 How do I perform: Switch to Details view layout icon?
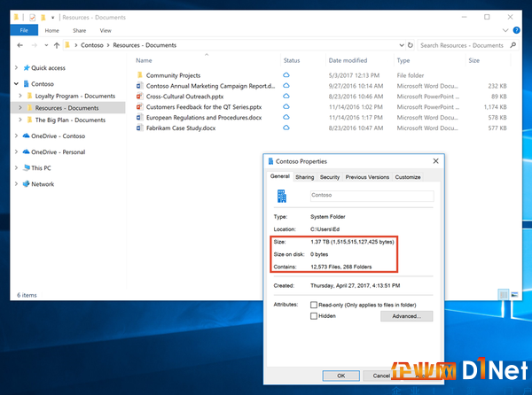point(504,295)
